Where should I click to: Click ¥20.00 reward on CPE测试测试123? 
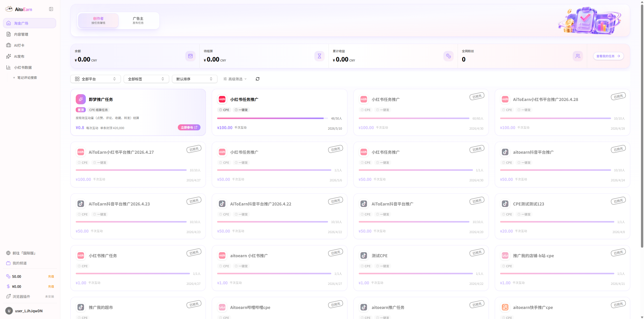tap(506, 231)
